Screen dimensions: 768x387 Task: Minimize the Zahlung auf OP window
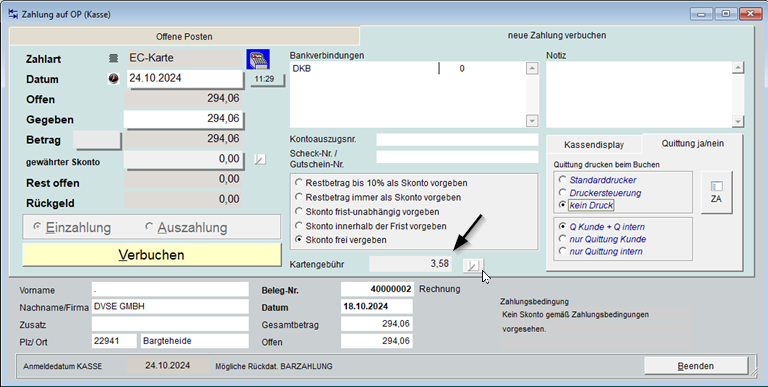pos(701,14)
